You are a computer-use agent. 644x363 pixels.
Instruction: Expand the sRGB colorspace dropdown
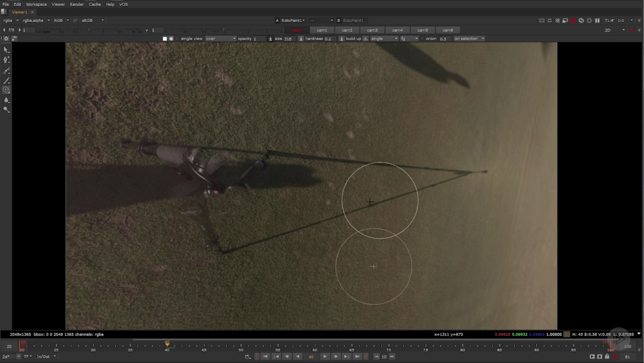pyautogui.click(x=93, y=20)
